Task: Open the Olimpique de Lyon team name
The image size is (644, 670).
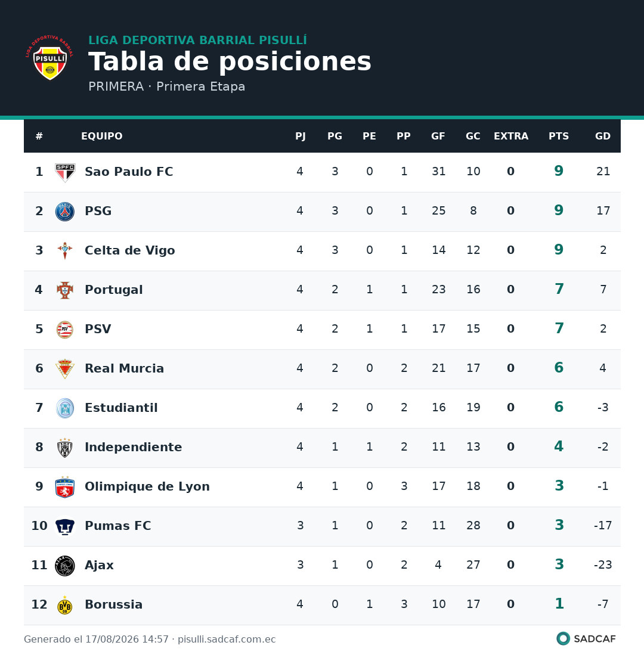Action: coord(147,486)
